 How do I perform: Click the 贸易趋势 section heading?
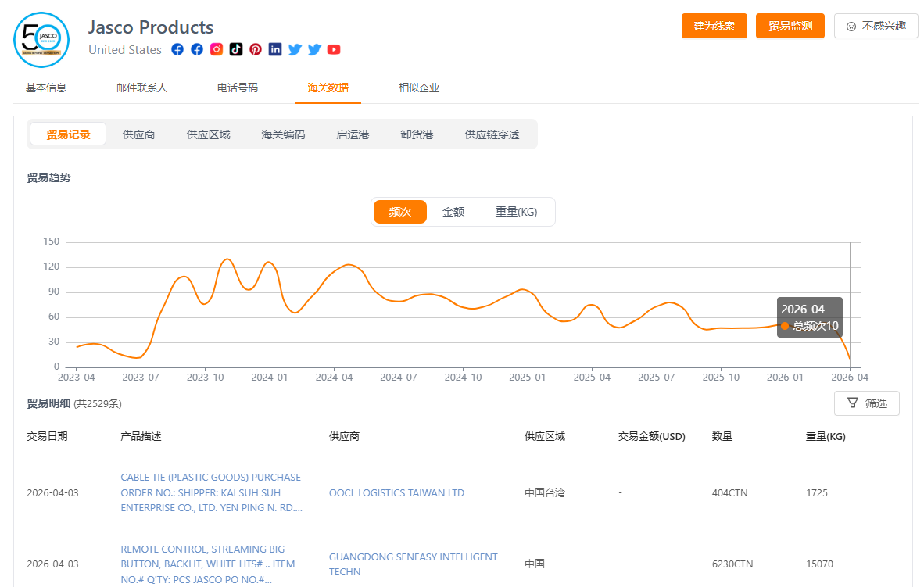[x=48, y=177]
